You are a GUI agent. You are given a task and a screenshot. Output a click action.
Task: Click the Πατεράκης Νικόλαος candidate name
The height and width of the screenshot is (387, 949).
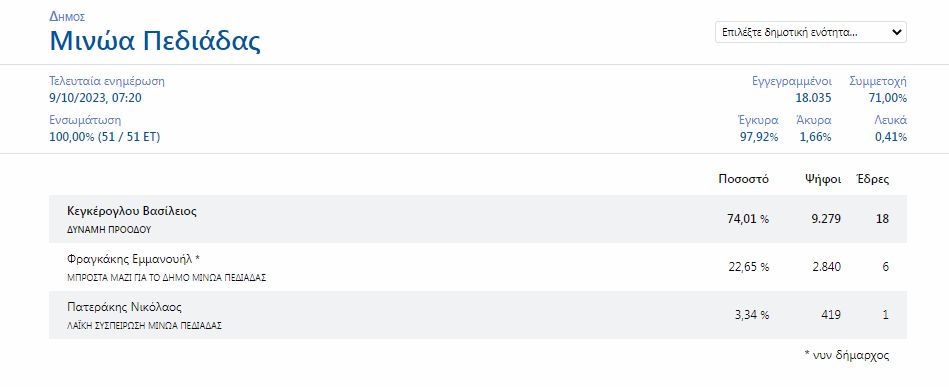(x=124, y=307)
